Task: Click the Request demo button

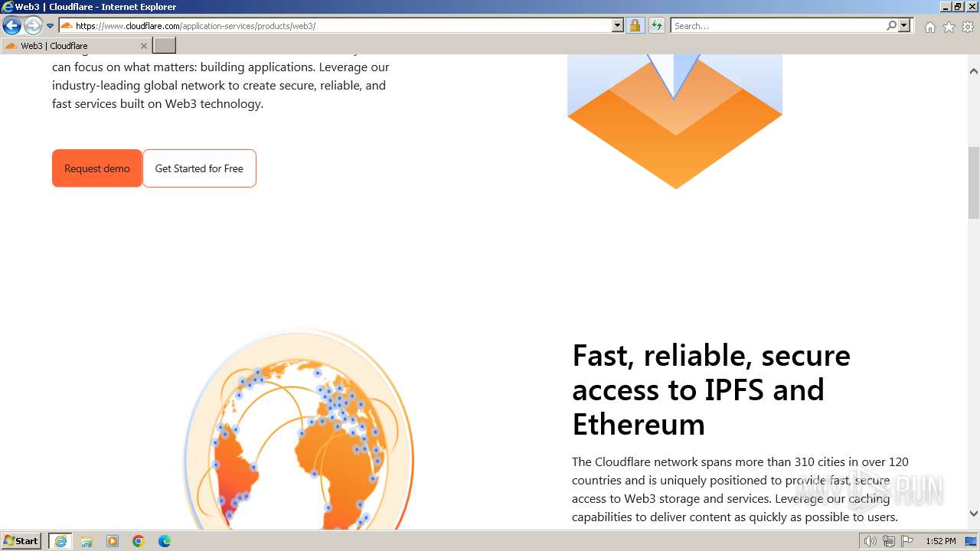Action: [97, 168]
